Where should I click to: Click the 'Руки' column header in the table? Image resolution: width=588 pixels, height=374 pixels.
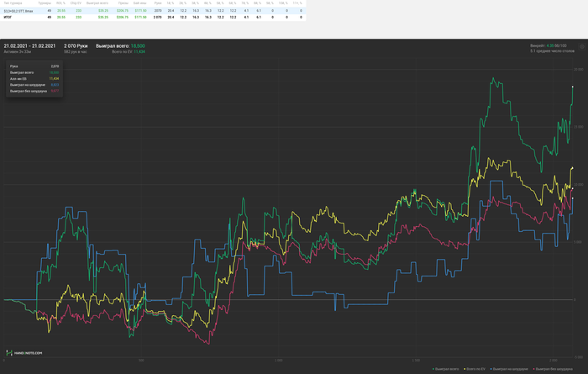pyautogui.click(x=158, y=3)
